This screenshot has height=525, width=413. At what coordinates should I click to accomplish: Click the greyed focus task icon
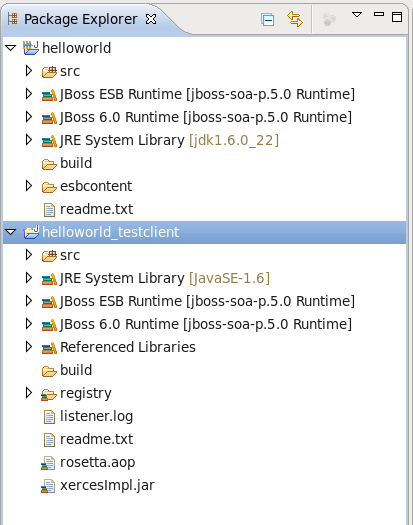[329, 19]
